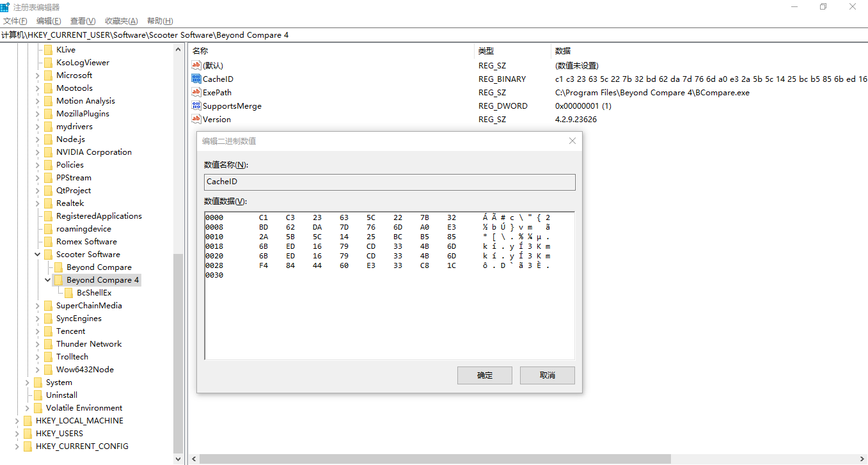Collapse the Scooter Software tree node

(38, 255)
